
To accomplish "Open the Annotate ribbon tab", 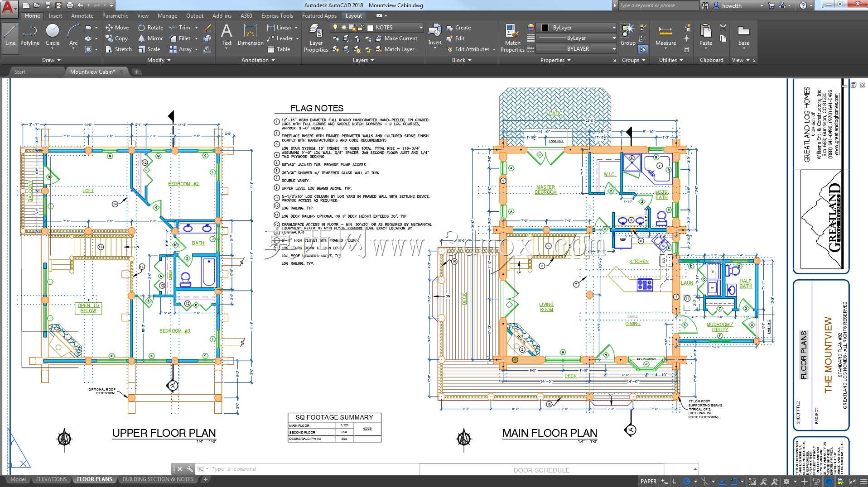I will tap(82, 16).
